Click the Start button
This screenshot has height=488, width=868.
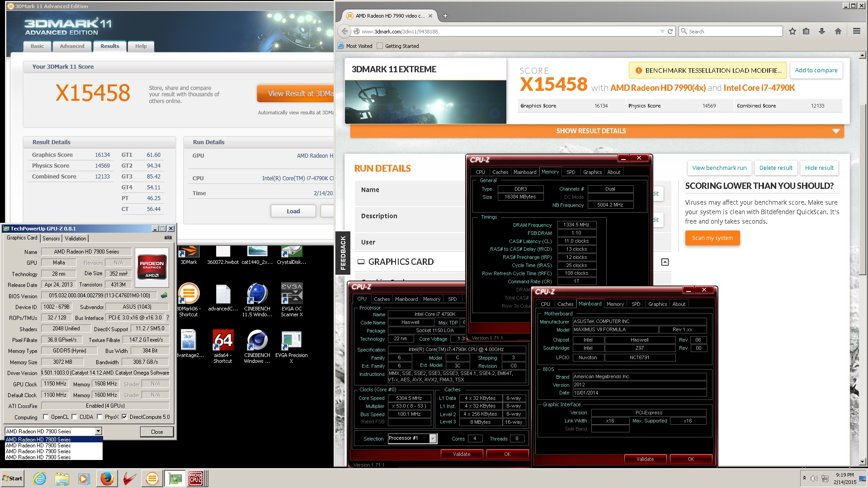13,479
